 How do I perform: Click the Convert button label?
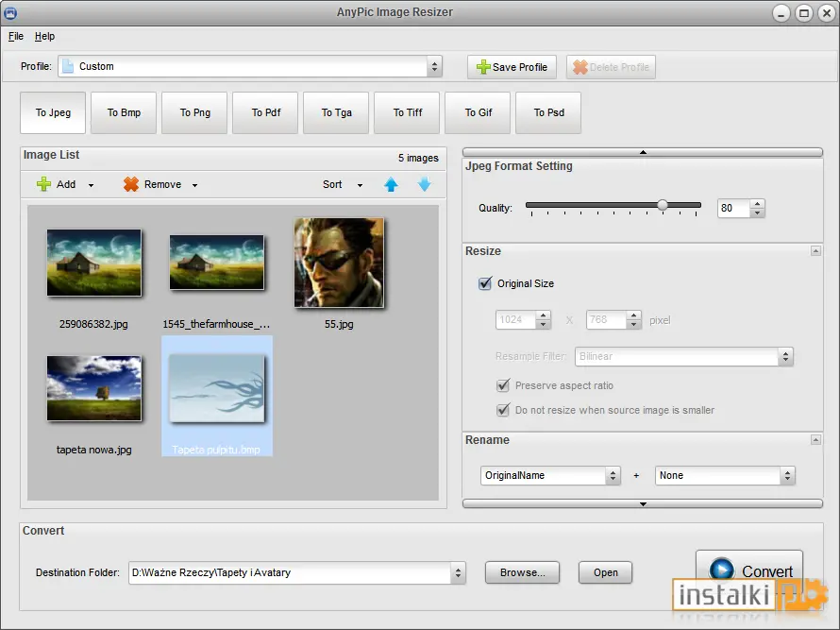pos(767,571)
